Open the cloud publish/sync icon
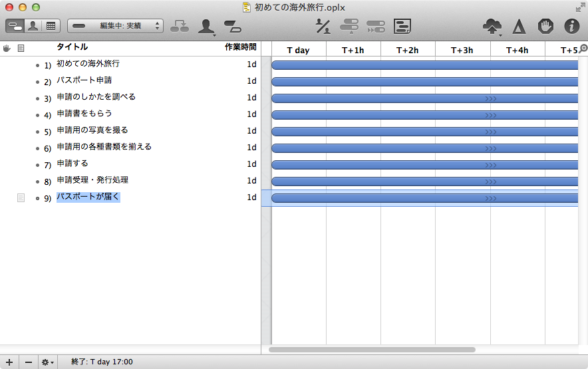Image resolution: width=588 pixels, height=369 pixels. point(492,27)
